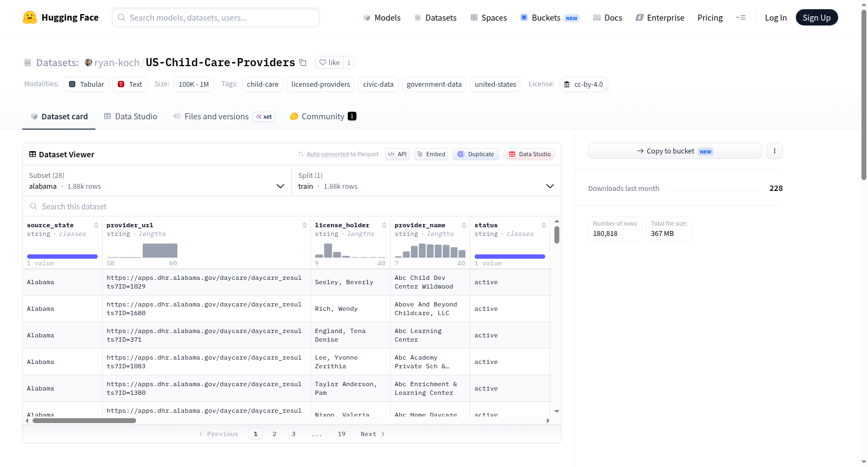Open the ryan-koch profile link
868x467 pixels.
tap(117, 62)
